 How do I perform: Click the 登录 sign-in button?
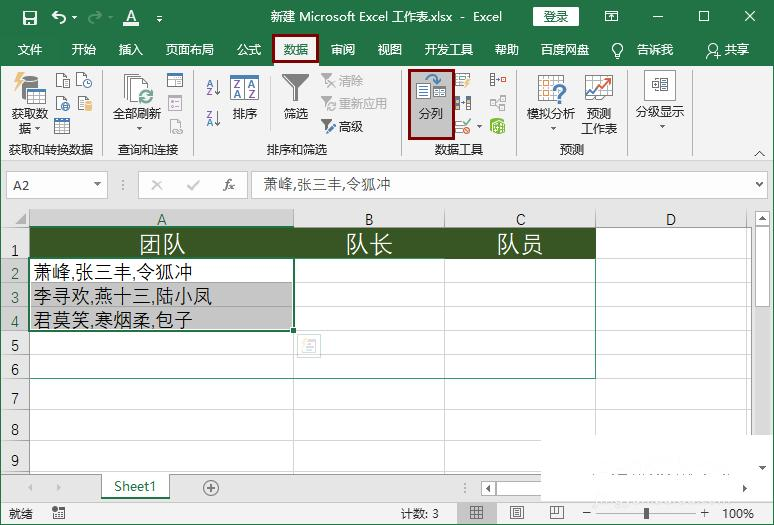[x=555, y=17]
